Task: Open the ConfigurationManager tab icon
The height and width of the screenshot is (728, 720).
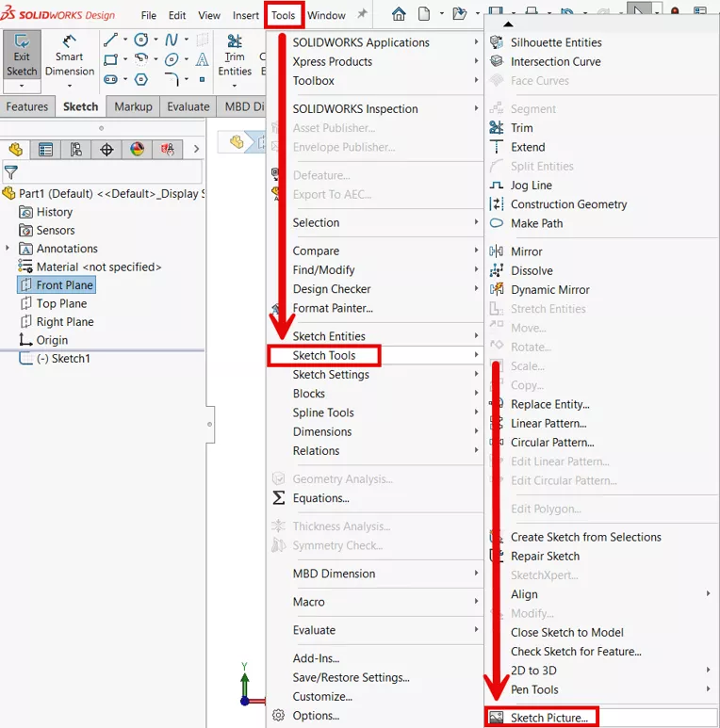Action: pyautogui.click(x=75, y=150)
